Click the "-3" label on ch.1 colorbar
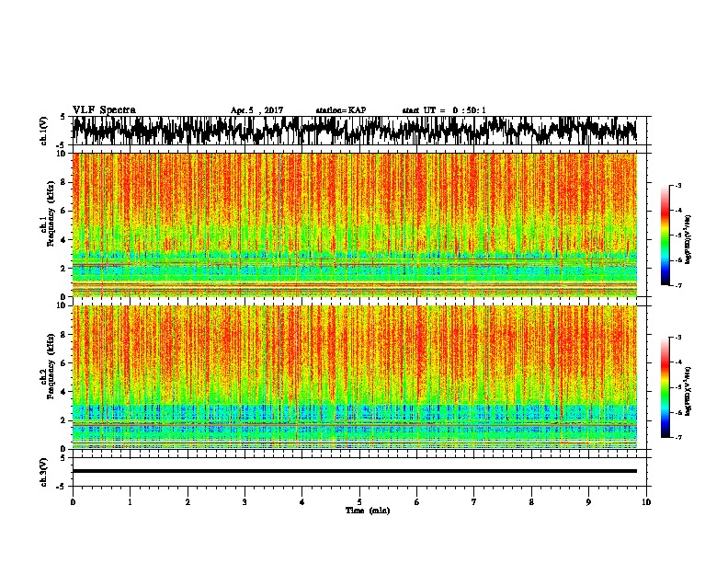This screenshot has height=563, width=728. click(x=677, y=186)
